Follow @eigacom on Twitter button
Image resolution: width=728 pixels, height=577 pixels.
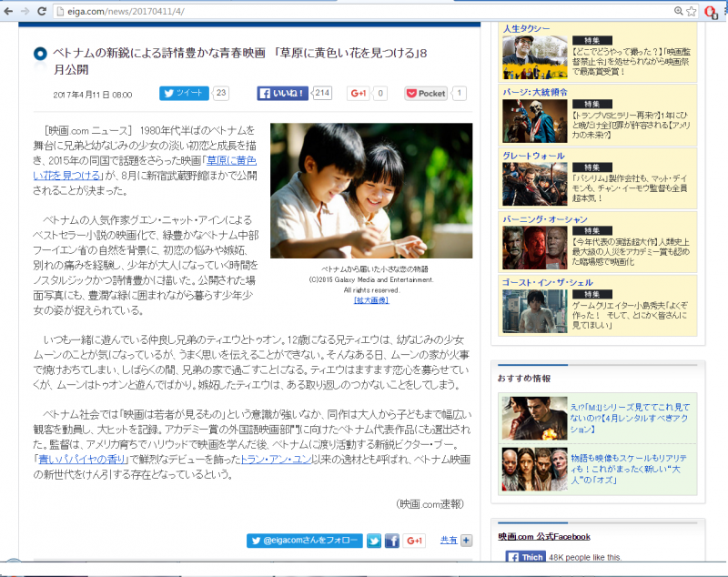coord(304,541)
